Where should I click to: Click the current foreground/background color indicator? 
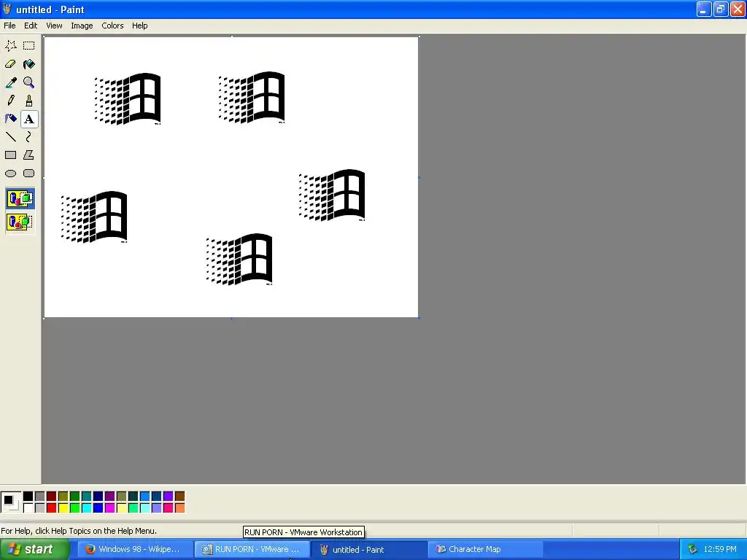[x=10, y=502]
